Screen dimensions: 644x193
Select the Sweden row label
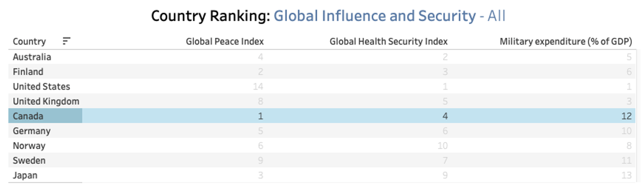click(x=30, y=161)
